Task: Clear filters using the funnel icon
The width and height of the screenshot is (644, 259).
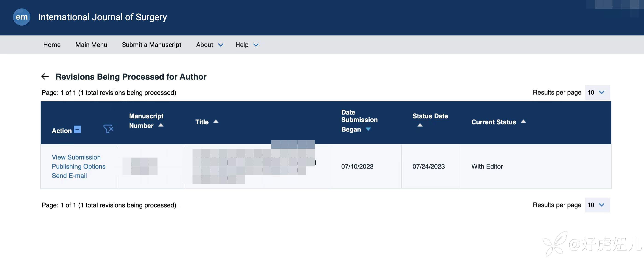Action: (108, 129)
